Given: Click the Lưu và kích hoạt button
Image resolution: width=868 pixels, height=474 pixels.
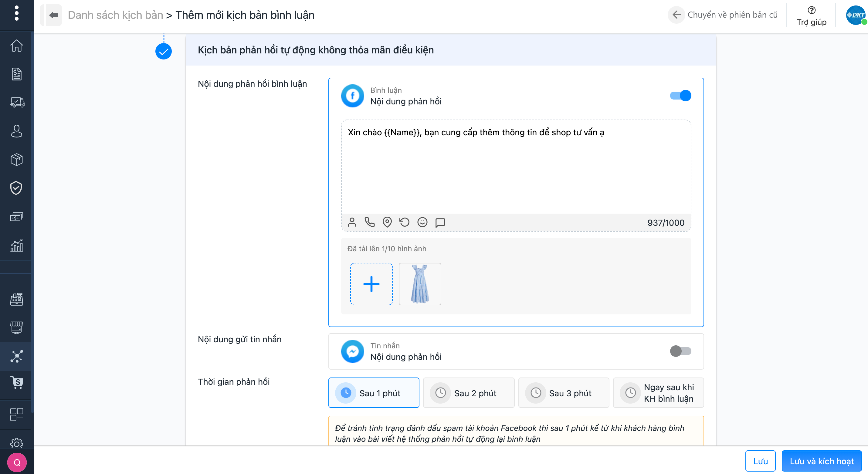Looking at the screenshot, I should [821, 461].
